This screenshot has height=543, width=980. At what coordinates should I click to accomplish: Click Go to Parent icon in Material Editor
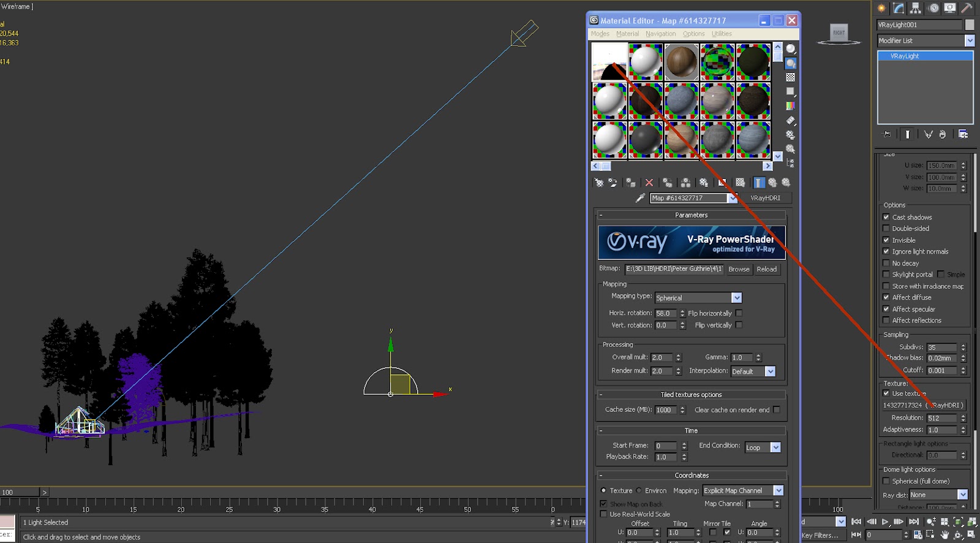pos(773,183)
